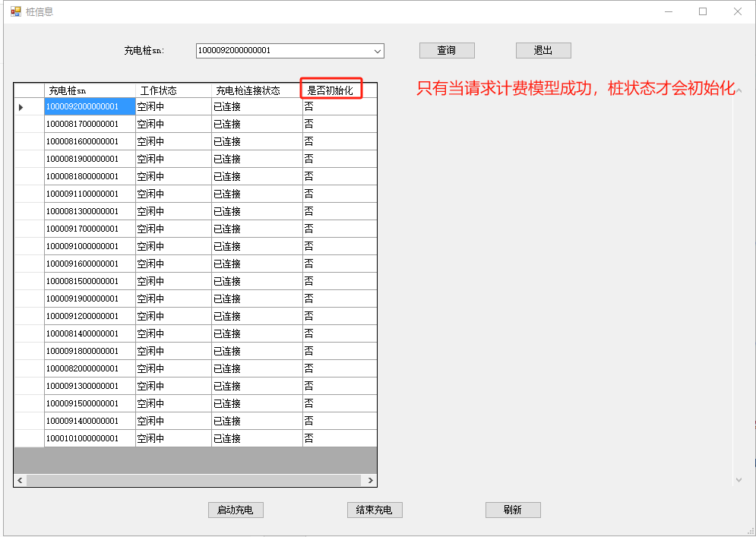Click the row header of first row
Screen dimensions: 756x537
click(x=29, y=107)
